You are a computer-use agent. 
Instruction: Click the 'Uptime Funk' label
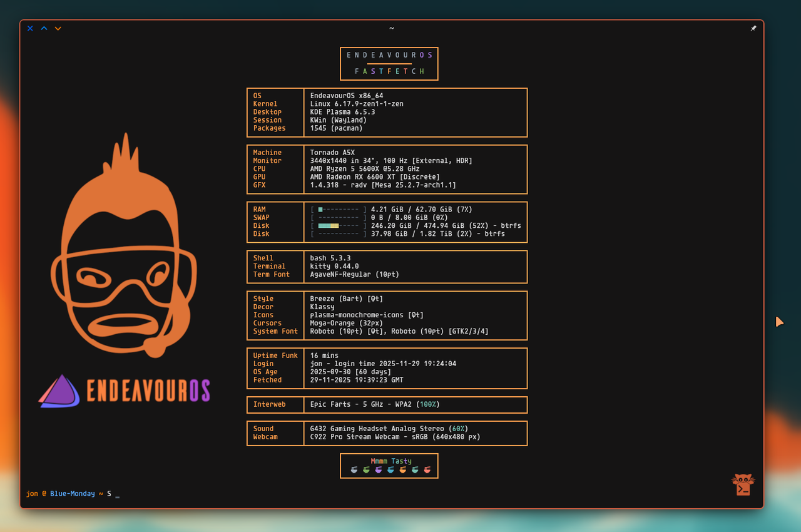point(275,356)
